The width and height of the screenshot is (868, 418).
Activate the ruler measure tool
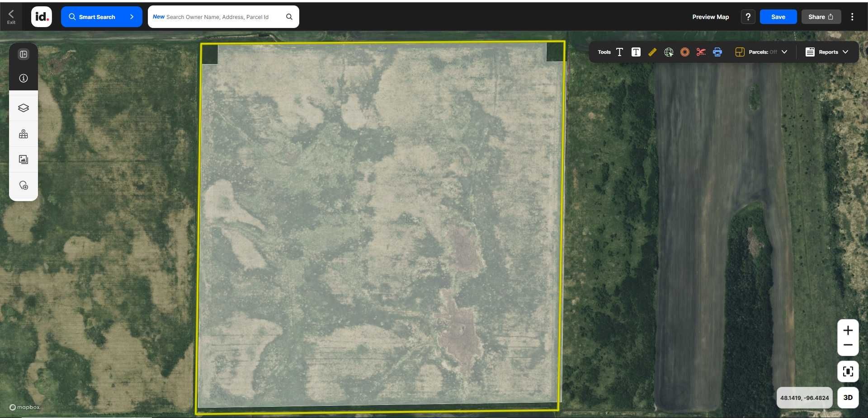coord(652,52)
